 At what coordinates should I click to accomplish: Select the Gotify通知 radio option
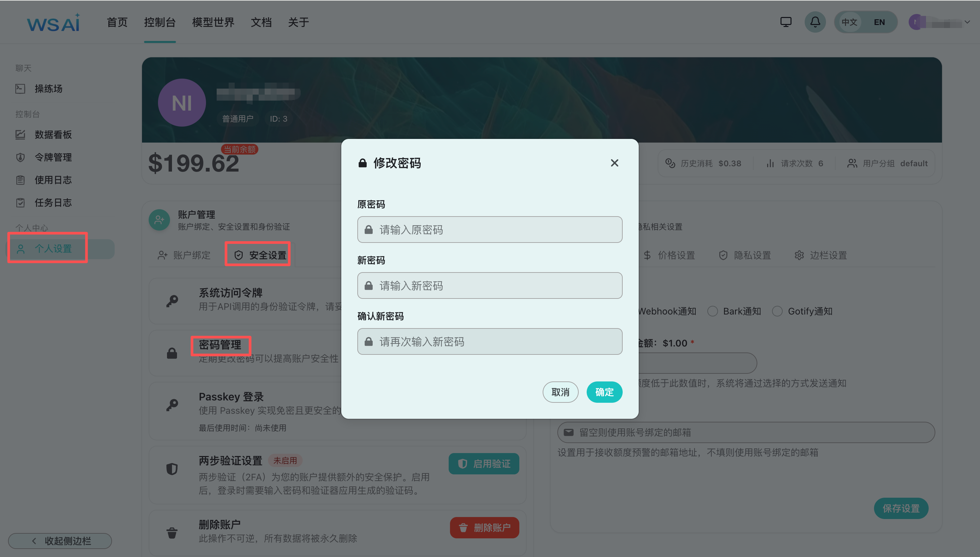777,311
